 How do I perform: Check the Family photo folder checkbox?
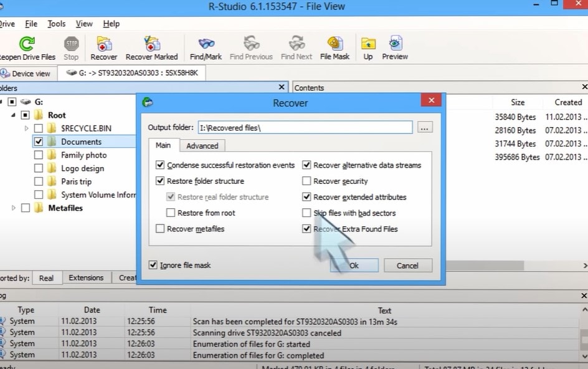click(x=38, y=155)
